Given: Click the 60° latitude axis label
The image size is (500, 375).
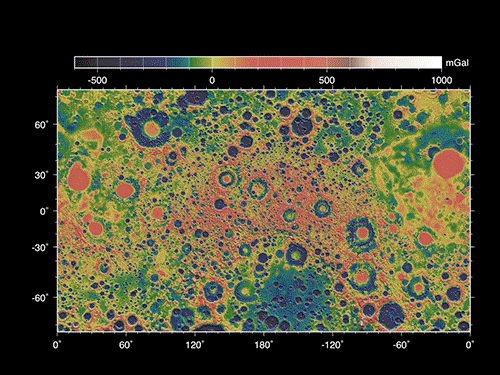Looking at the screenshot, I should [x=42, y=125].
